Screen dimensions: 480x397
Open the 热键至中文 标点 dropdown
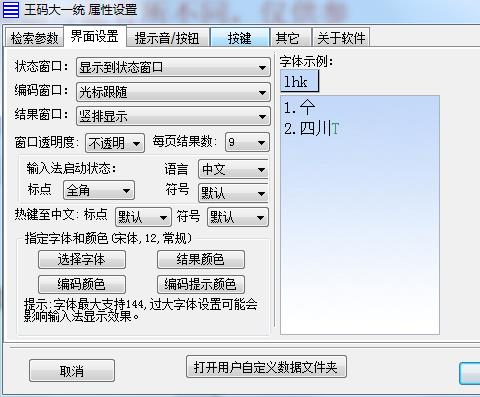tap(143, 217)
